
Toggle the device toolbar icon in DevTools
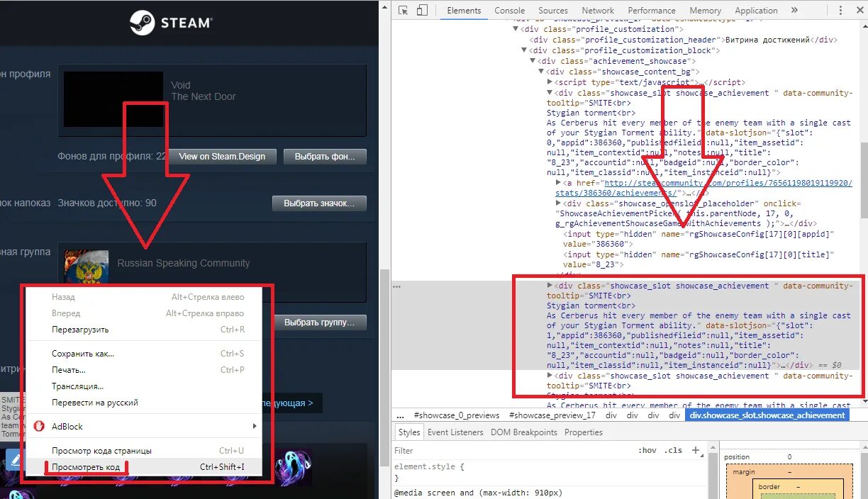(x=422, y=10)
